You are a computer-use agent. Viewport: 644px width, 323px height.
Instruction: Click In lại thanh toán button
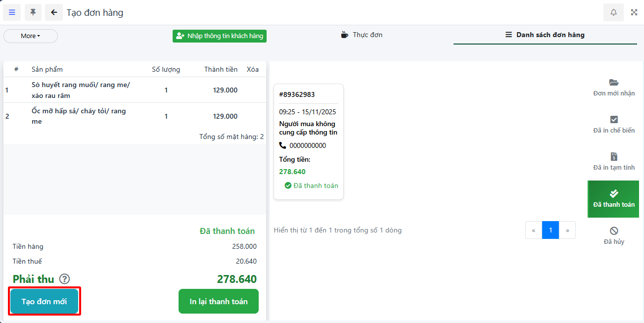[x=219, y=301]
